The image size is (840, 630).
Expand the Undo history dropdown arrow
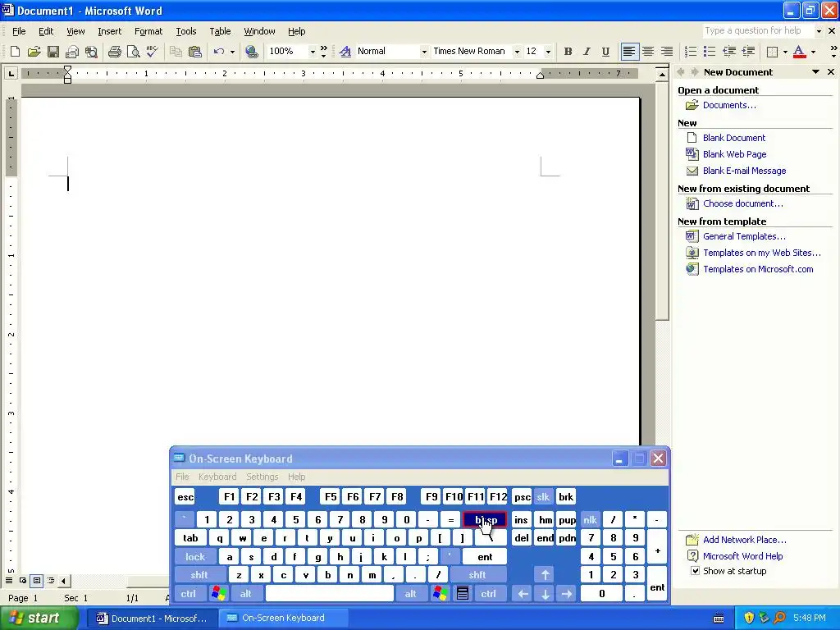(x=232, y=52)
